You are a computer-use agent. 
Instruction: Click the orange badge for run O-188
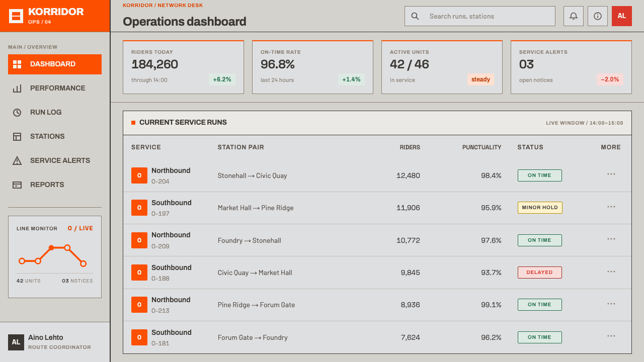pos(139,273)
